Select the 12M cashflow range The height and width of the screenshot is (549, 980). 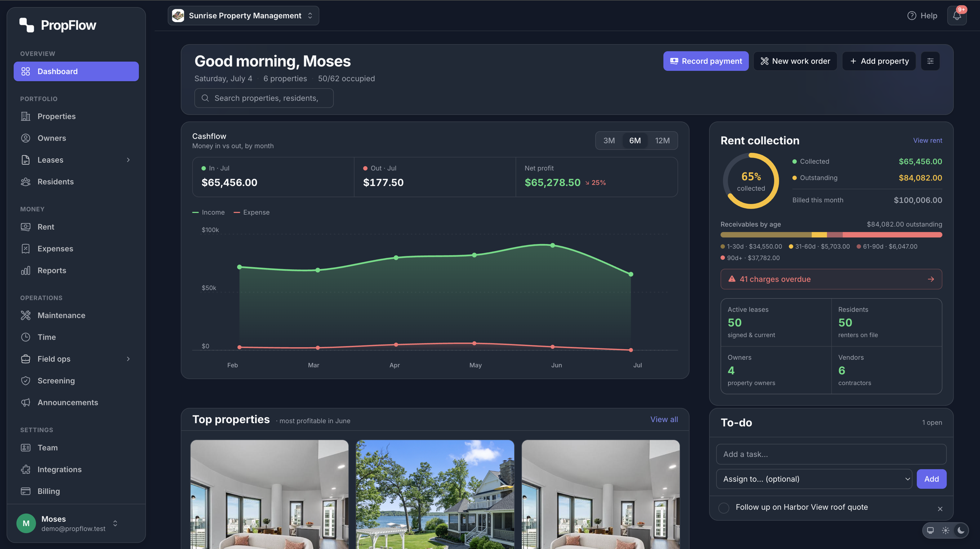[662, 141]
